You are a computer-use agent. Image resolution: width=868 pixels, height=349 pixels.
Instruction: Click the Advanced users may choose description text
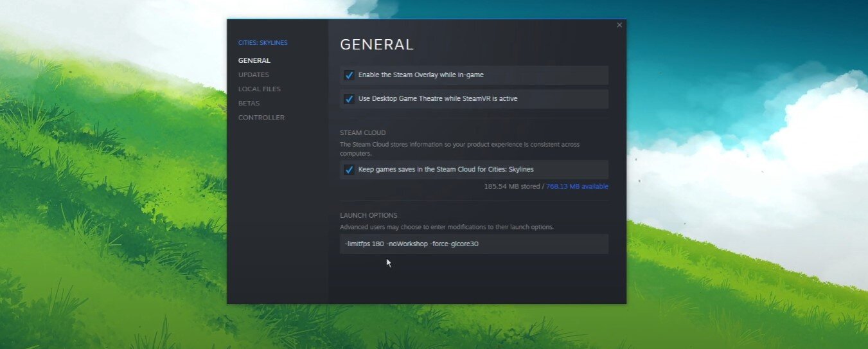coord(447,227)
